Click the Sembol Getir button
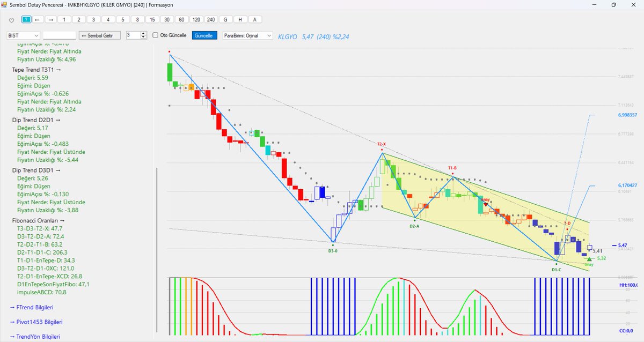The width and height of the screenshot is (644, 342). 100,35
